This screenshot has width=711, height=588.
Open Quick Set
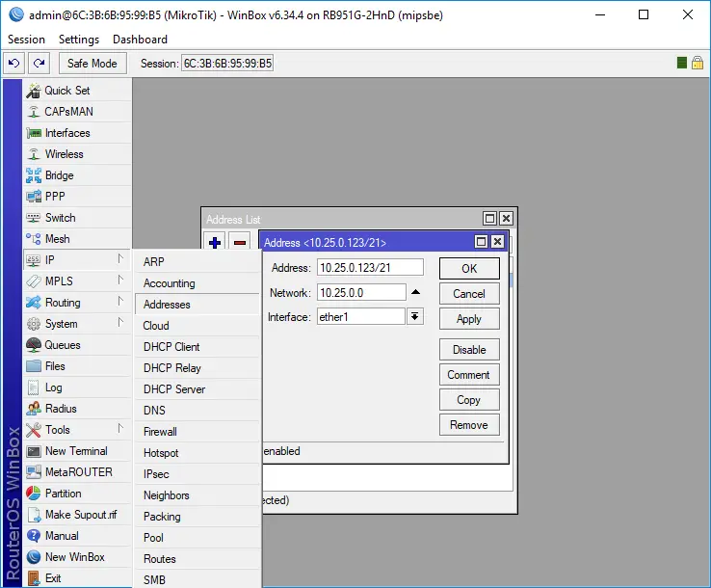tap(77, 91)
